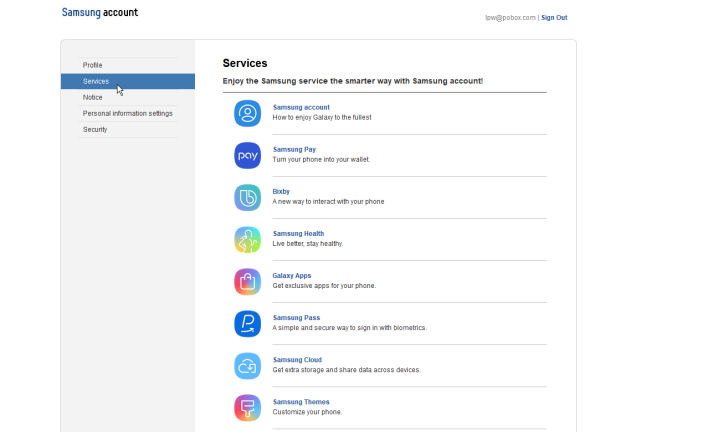Open the Samsung Themes link

point(301,402)
